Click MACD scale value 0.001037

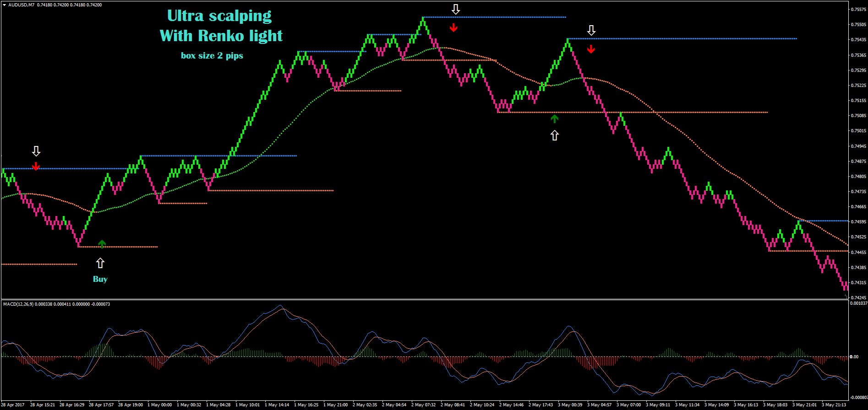pos(859,303)
